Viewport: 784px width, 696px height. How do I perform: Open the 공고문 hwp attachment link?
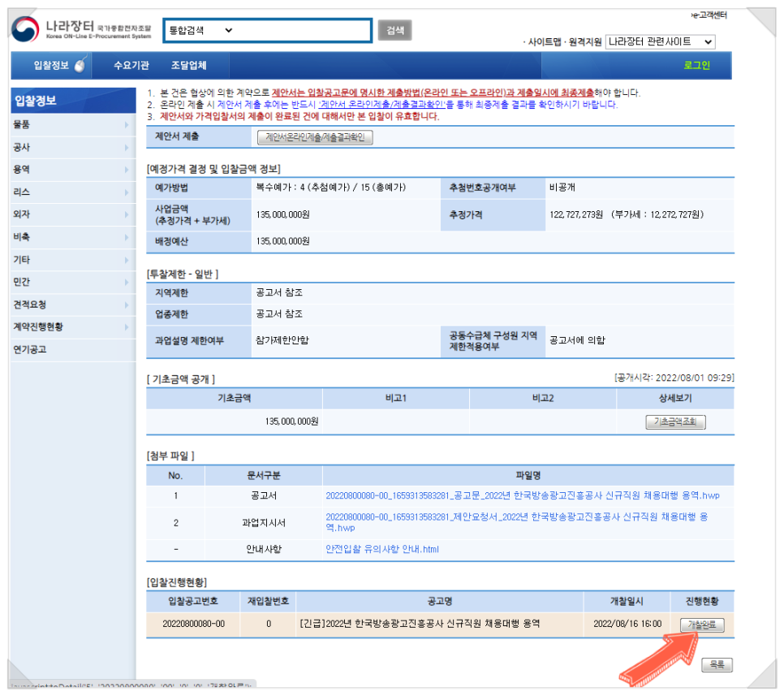click(x=523, y=495)
